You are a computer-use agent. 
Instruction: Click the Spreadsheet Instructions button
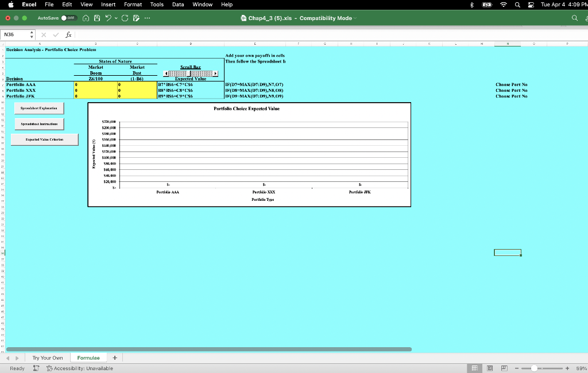pyautogui.click(x=40, y=124)
